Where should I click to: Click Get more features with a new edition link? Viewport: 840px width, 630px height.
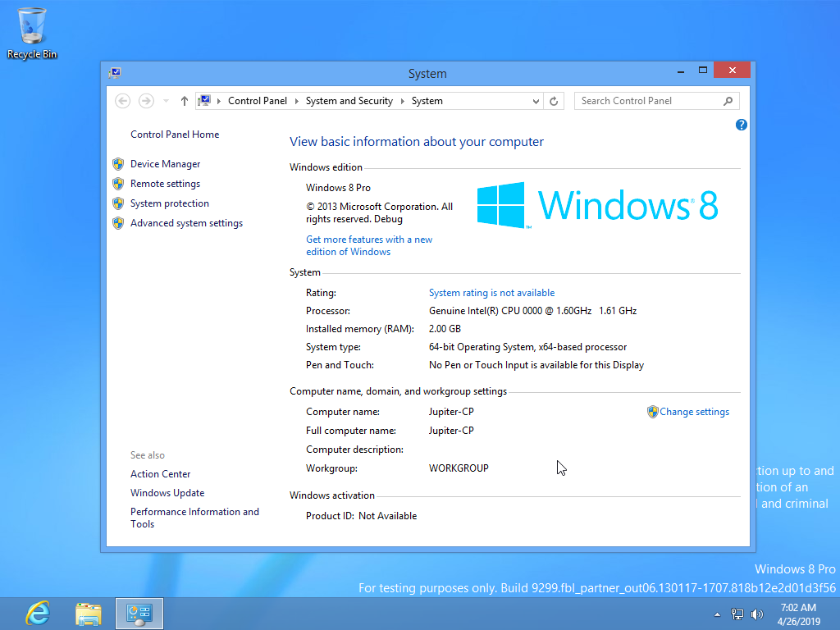point(369,245)
